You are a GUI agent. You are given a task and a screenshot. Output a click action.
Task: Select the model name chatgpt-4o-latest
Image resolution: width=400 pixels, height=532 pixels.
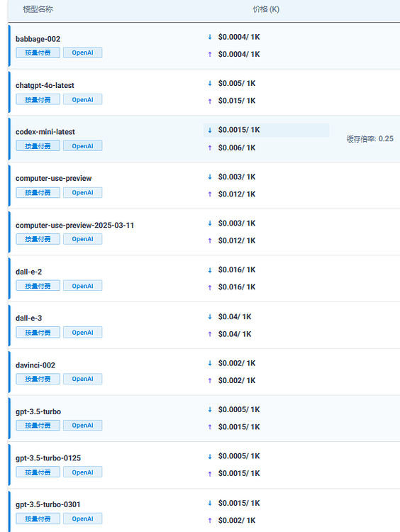(x=45, y=86)
